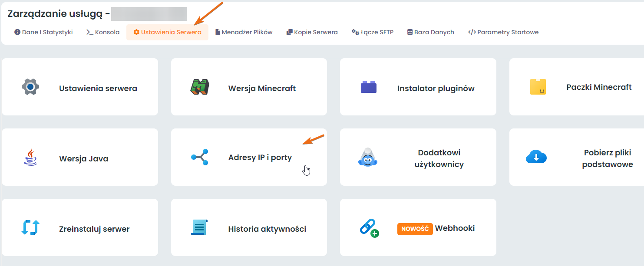The height and width of the screenshot is (266, 644).
Task: Click the orange NOWOŚĆ badge
Action: (x=415, y=229)
